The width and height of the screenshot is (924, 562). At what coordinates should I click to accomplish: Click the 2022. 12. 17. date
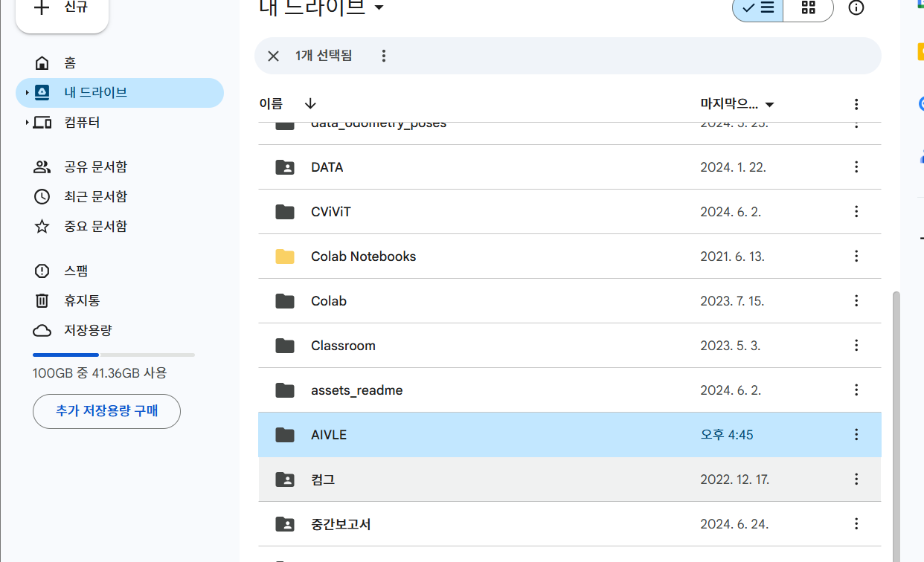[735, 479]
